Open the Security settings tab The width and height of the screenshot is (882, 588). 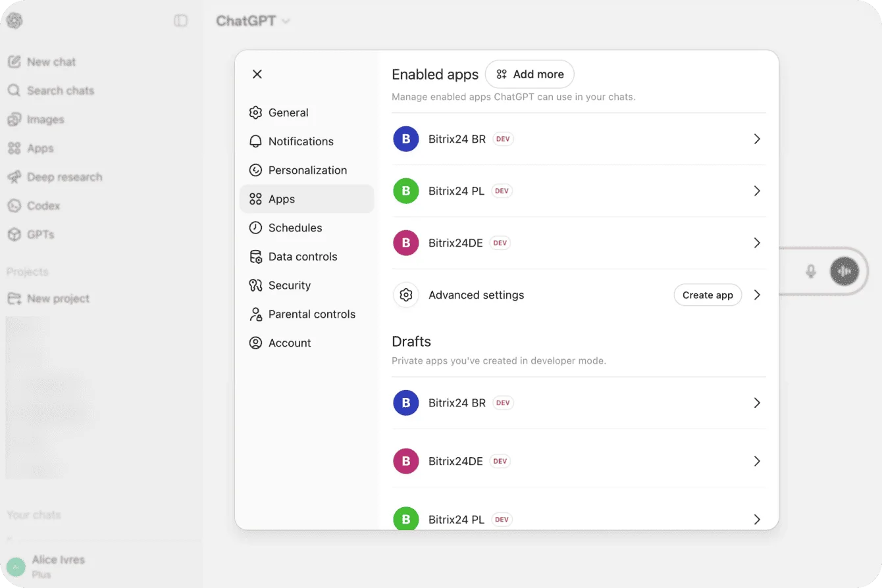pos(289,285)
